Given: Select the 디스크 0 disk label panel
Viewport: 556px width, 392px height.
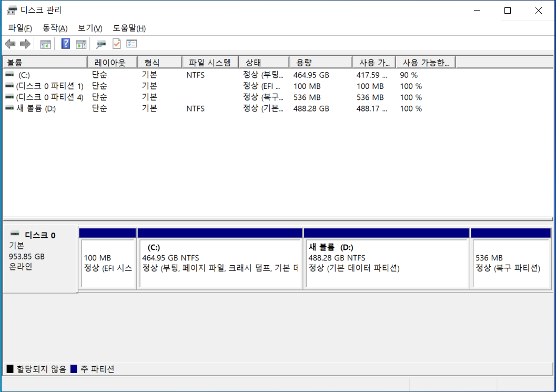Looking at the screenshot, I should [x=40, y=259].
